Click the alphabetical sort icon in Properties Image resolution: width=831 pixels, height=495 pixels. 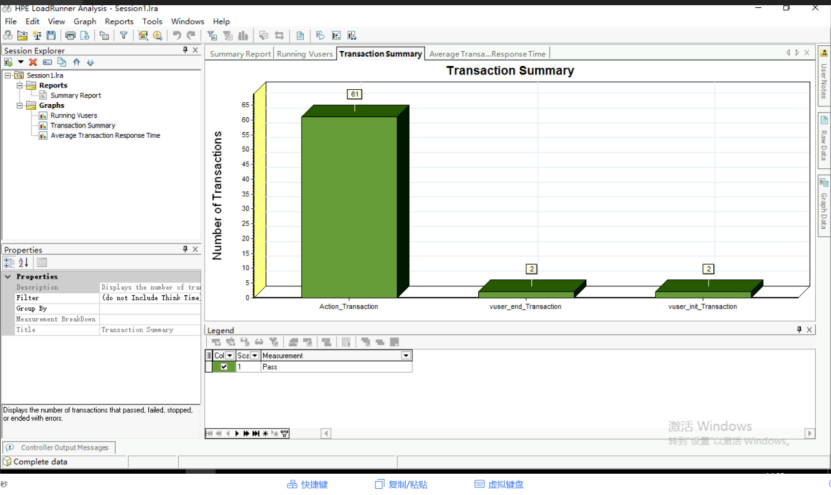tap(23, 262)
